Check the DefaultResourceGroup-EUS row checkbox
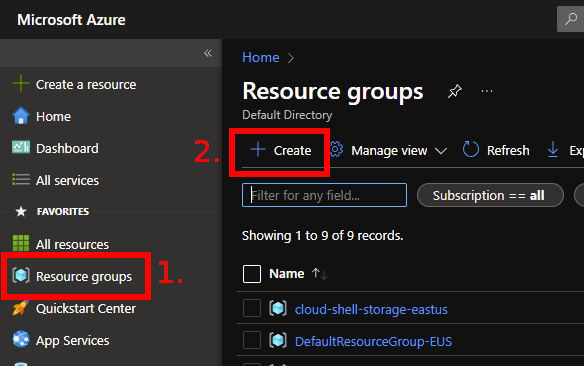Image resolution: width=584 pixels, height=366 pixels. point(252,340)
